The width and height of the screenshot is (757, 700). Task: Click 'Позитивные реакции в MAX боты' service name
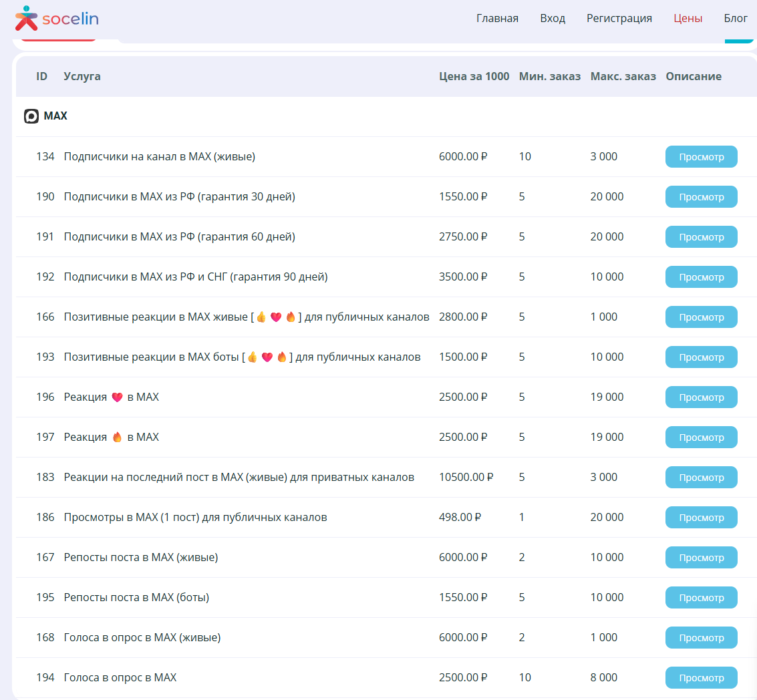(x=242, y=357)
